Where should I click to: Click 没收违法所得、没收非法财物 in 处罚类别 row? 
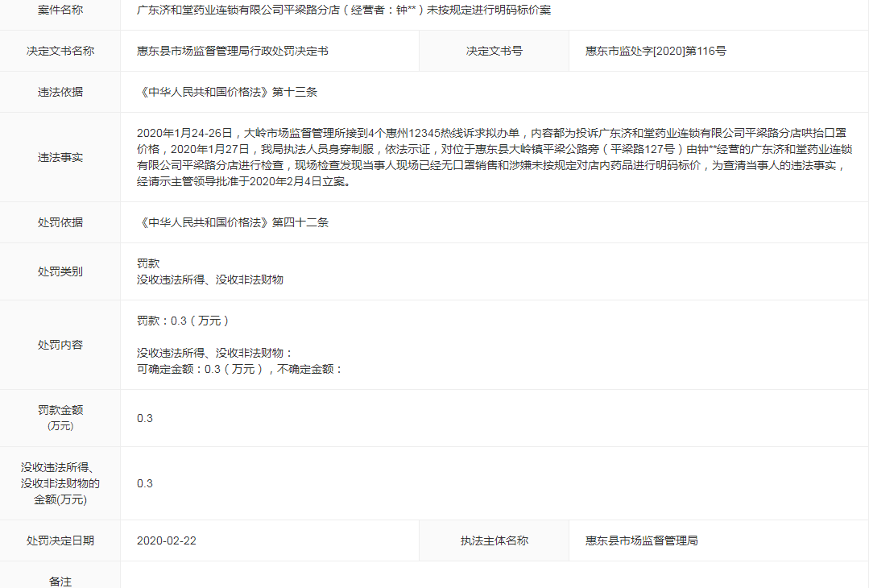pyautogui.click(x=210, y=280)
